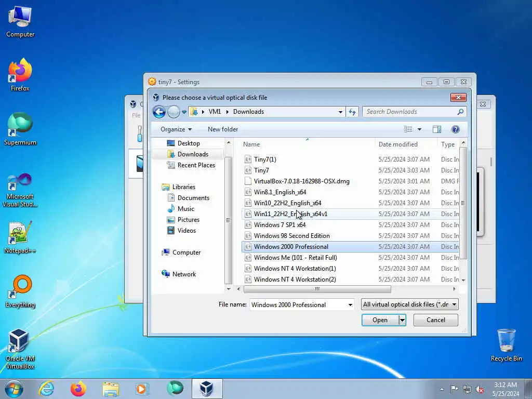Open Firefox from the taskbar

tap(78, 389)
